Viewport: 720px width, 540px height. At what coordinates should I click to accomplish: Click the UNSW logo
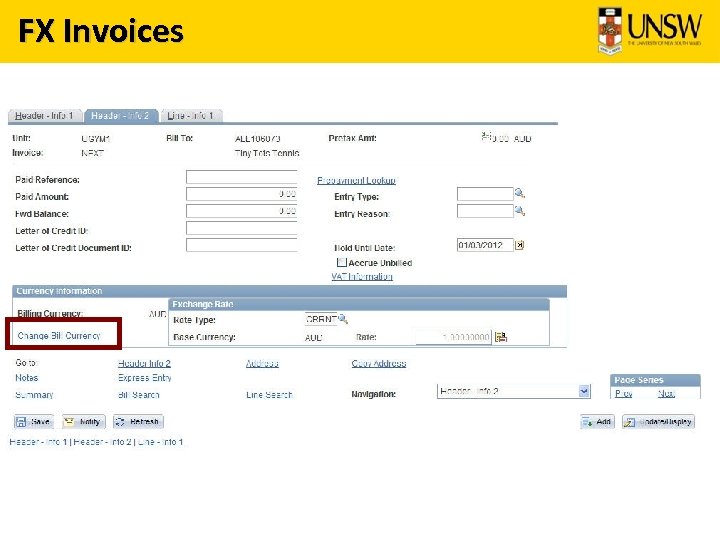click(x=650, y=30)
